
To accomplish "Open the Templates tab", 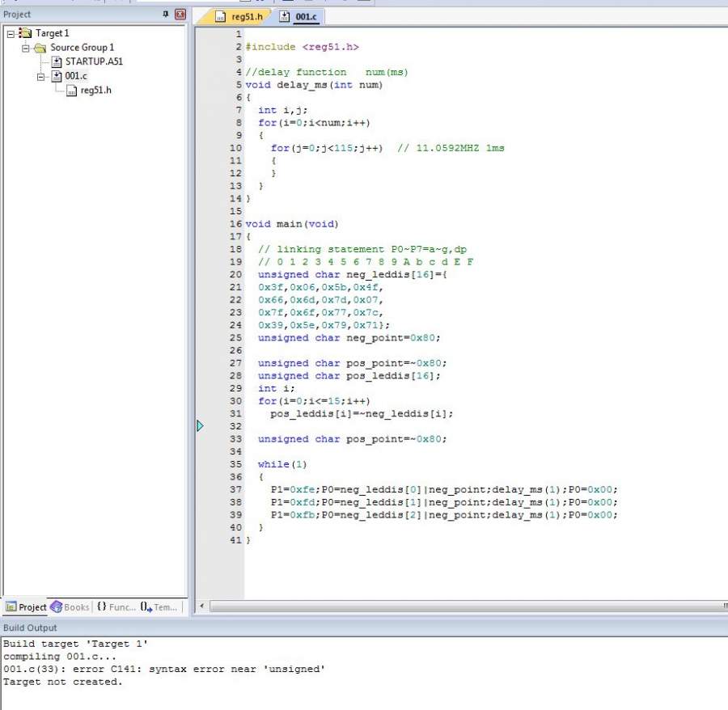I will (159, 606).
